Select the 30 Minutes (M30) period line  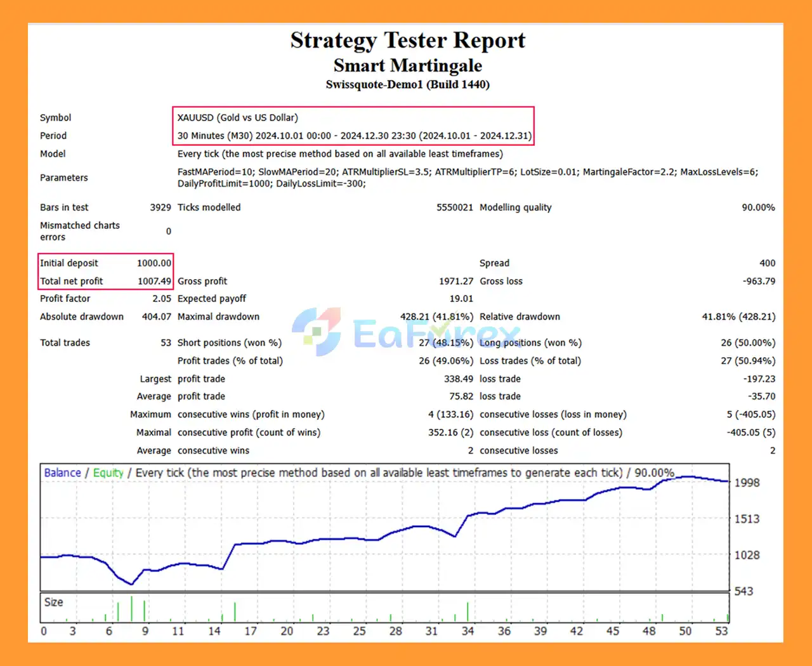[x=354, y=136]
